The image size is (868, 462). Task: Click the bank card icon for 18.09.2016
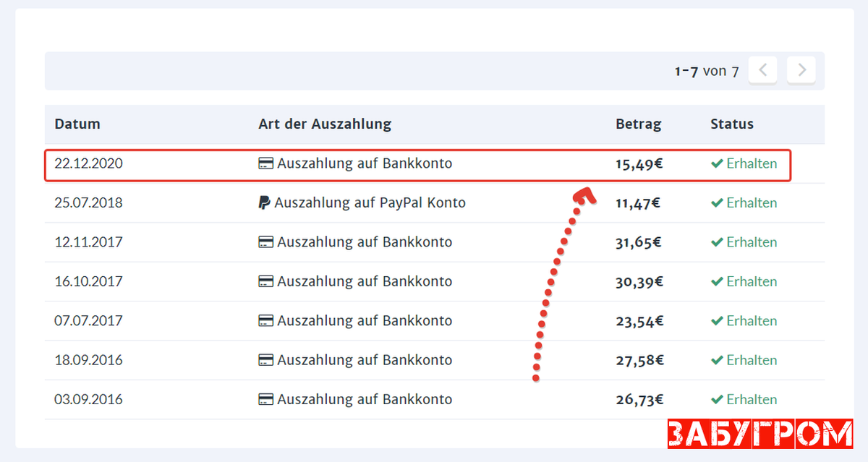tap(265, 360)
